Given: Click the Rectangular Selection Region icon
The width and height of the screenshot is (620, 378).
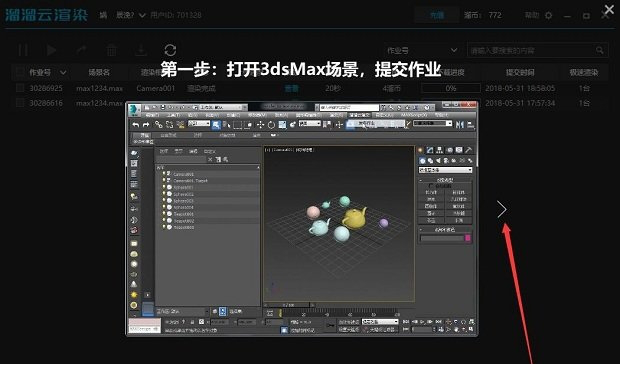Looking at the screenshot, I should pos(238,125).
